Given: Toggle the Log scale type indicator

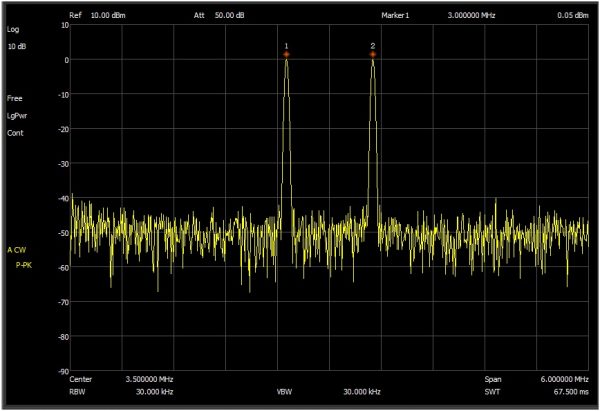Looking at the screenshot, I should (13, 31).
